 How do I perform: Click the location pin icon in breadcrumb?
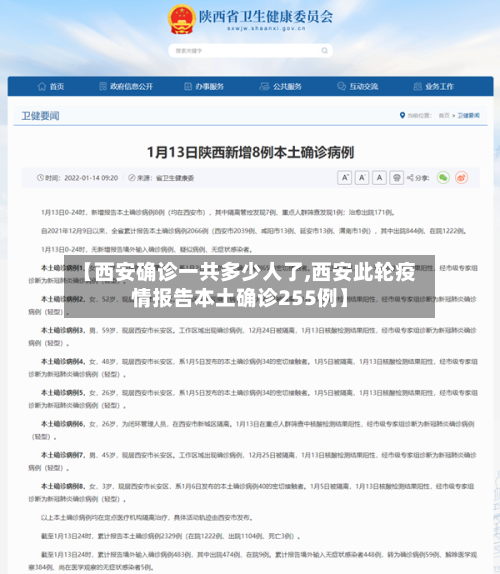pos(402,115)
